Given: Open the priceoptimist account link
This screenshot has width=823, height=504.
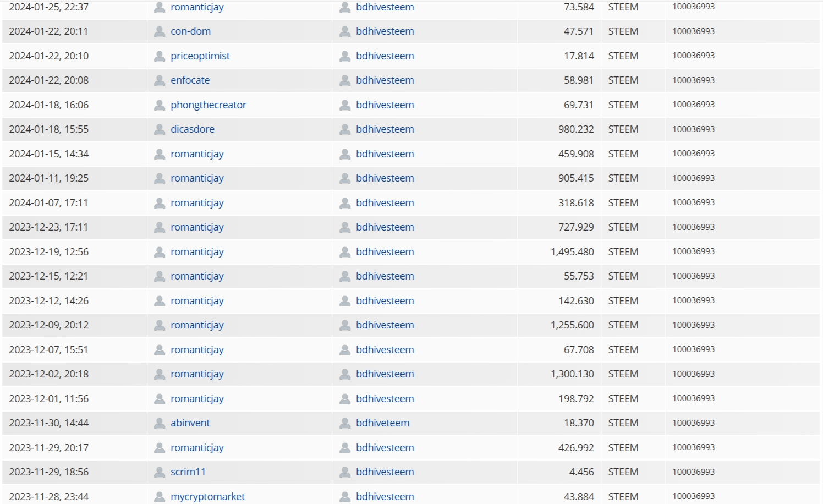Looking at the screenshot, I should (200, 56).
